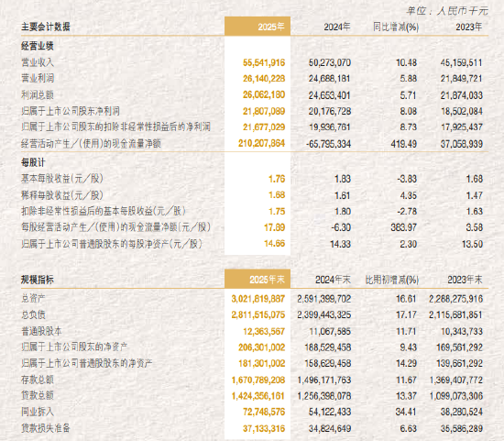Image resolution: width=504 pixels, height=441 pixels.
Task: Select the 主要会计数据 heading
Action: pyautogui.click(x=46, y=27)
